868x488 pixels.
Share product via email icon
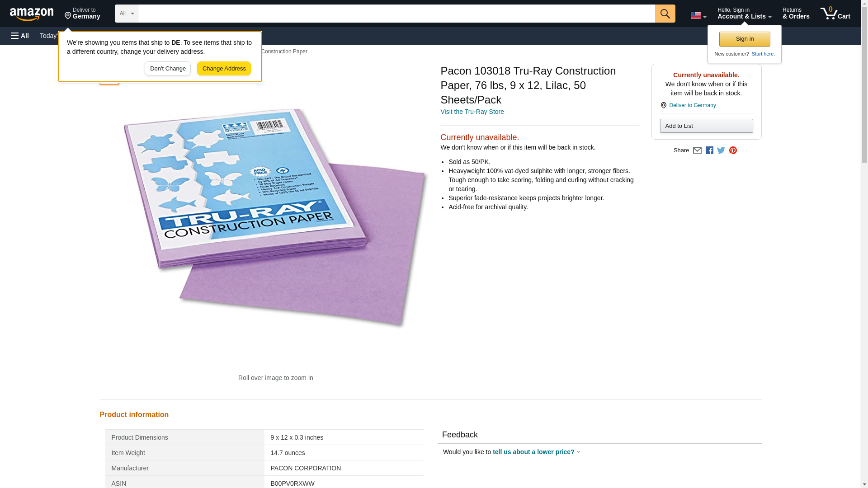pos(697,150)
